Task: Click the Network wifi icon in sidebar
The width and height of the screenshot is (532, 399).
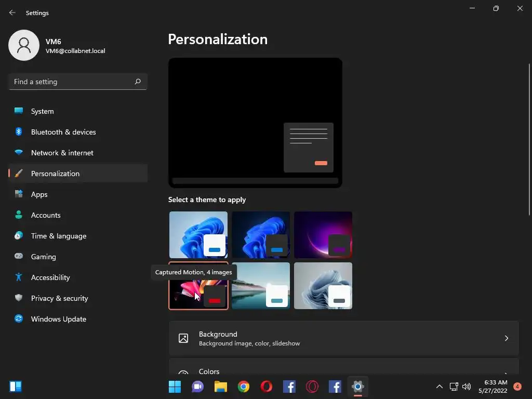Action: (x=19, y=152)
